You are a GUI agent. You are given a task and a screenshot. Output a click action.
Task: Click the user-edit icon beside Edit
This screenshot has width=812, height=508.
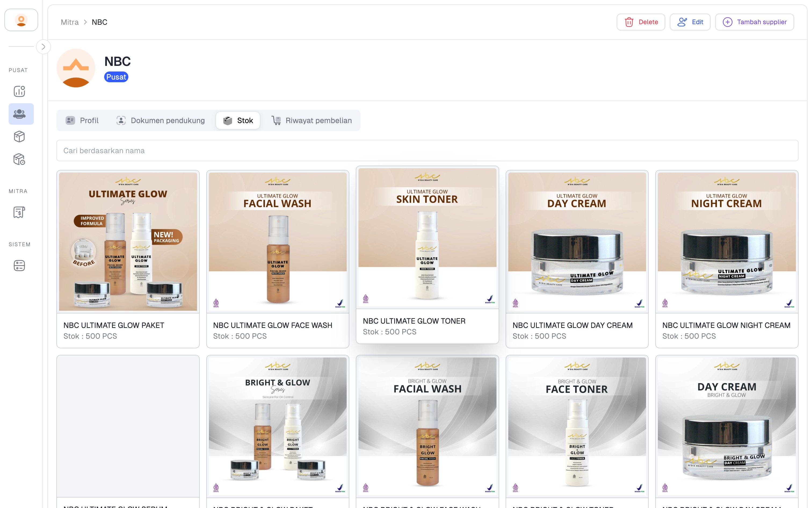coord(682,22)
